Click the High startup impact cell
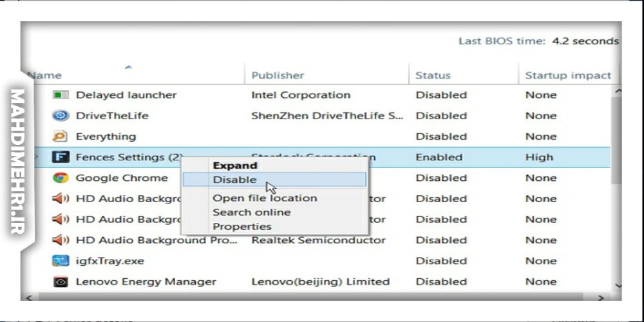Viewport: 644px width, 322px height. (539, 157)
